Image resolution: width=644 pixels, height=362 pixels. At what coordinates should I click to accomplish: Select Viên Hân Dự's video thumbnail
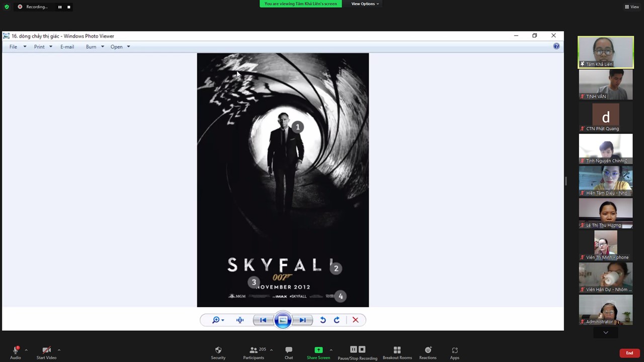pyautogui.click(x=606, y=278)
